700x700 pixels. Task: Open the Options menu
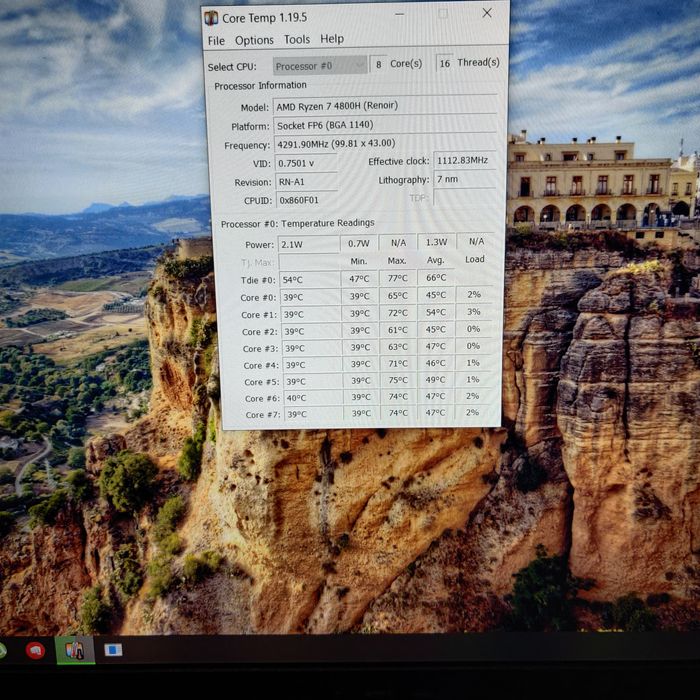coord(254,41)
